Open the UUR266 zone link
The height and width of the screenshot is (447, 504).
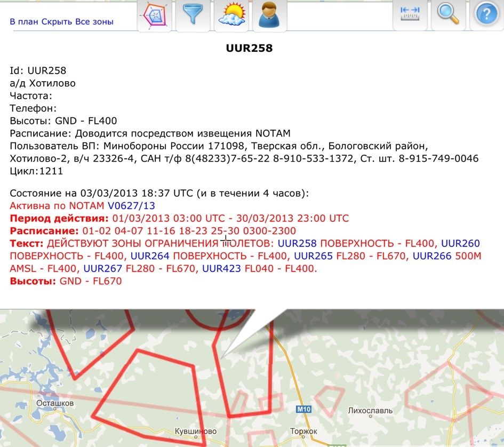point(432,256)
